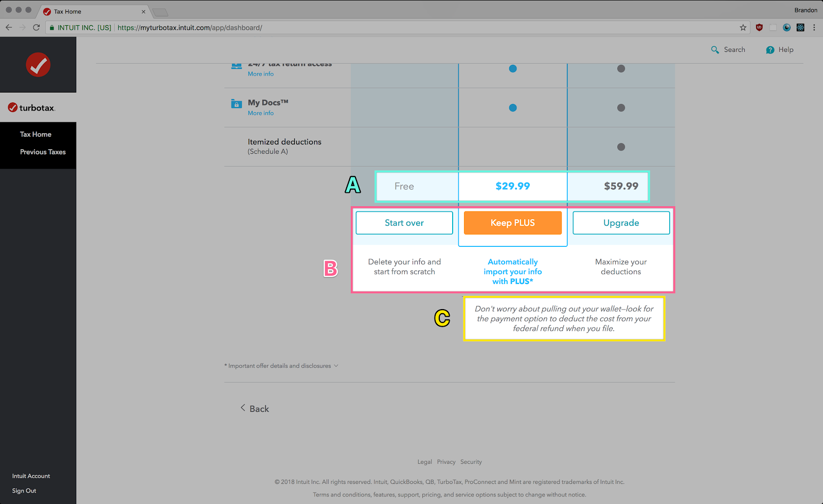Screen dimensions: 823x504
Task: Click the (Schedule A) sublabel
Action: coord(268,152)
